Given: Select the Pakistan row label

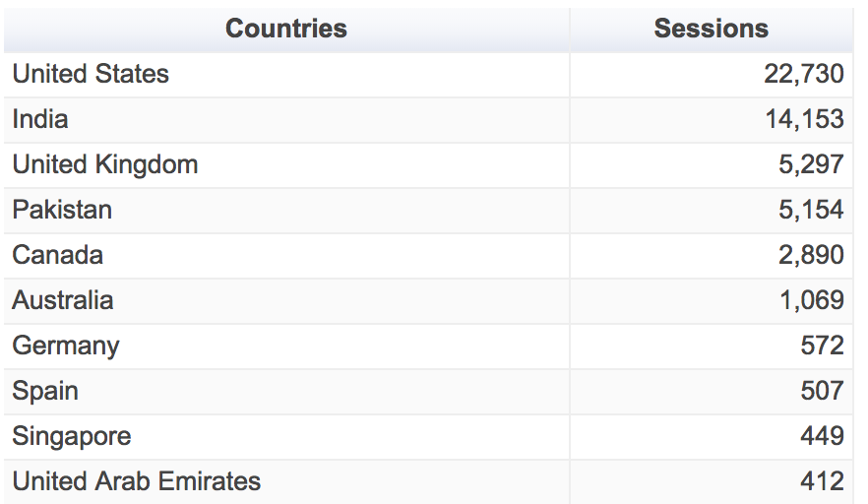Looking at the screenshot, I should coord(62,210).
